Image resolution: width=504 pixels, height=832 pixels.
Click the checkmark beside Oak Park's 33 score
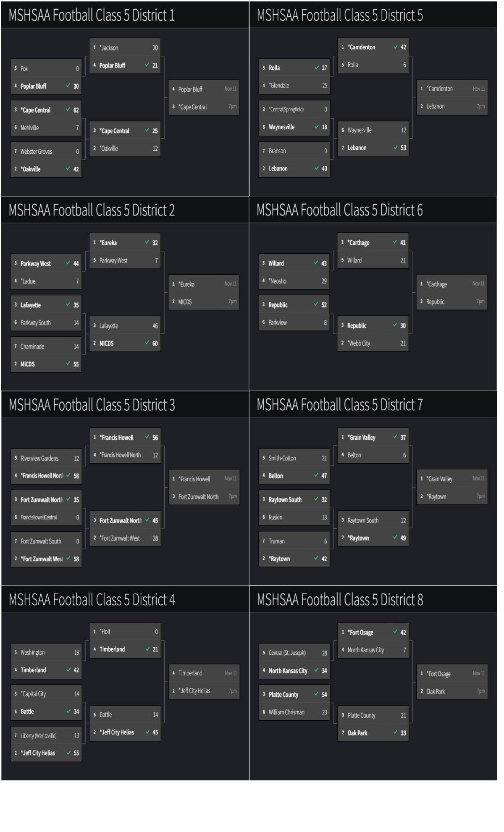[396, 732]
